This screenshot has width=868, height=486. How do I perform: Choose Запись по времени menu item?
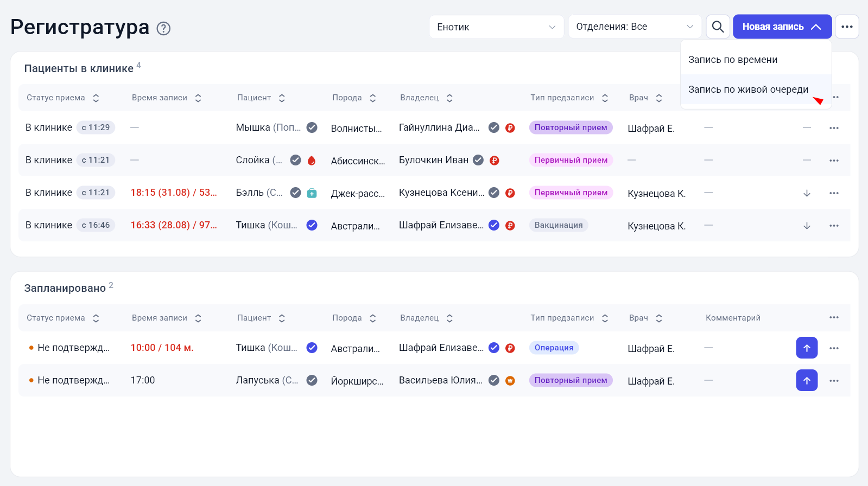[756, 60]
